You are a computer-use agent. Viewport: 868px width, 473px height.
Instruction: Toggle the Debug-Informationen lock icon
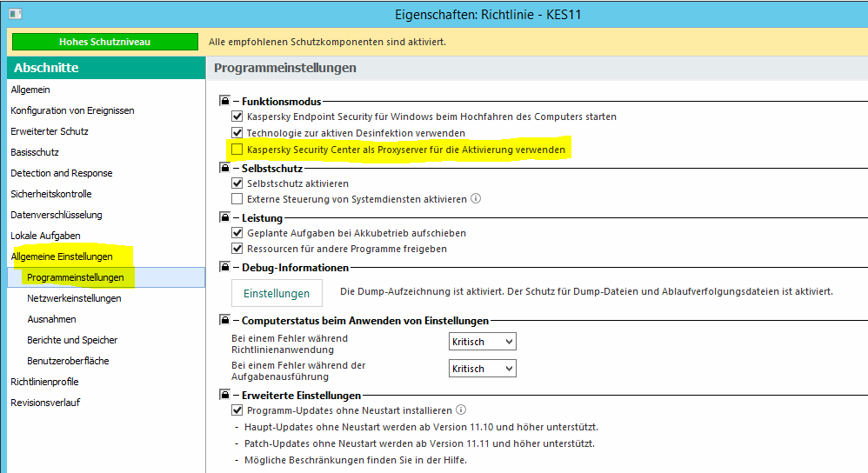pos(224,267)
